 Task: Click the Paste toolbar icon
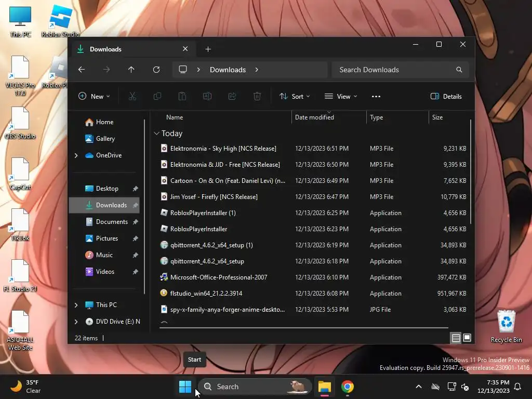tap(182, 96)
